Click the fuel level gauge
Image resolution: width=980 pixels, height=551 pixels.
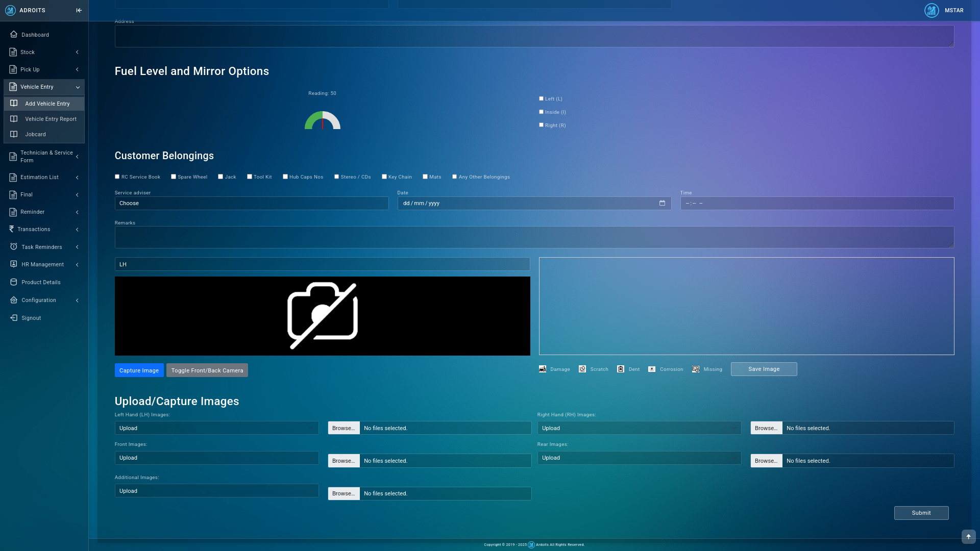coord(323,121)
